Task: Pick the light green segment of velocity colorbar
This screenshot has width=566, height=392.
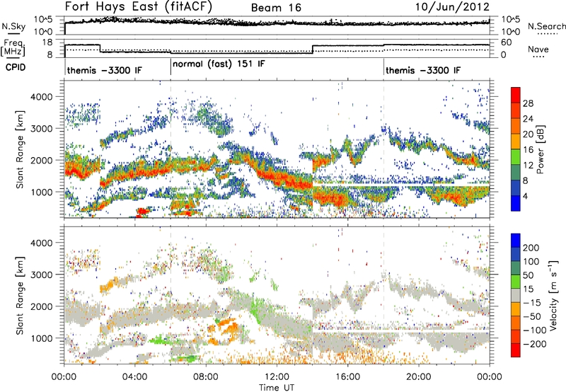Action: click(x=516, y=282)
